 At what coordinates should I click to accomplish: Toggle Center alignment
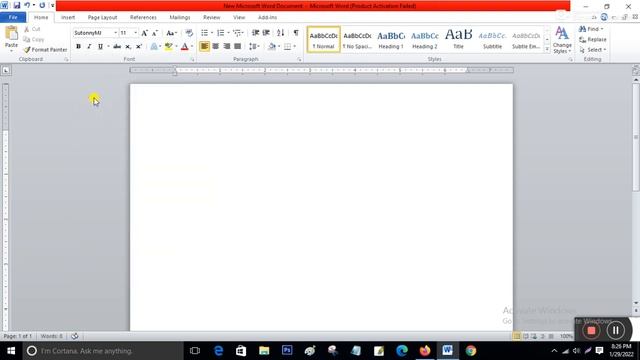click(216, 47)
